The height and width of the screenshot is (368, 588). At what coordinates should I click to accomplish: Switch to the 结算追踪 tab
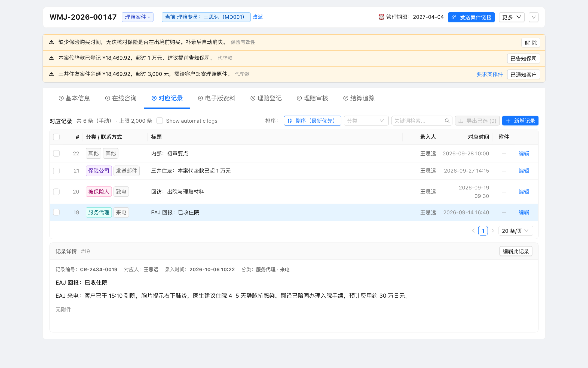click(359, 98)
